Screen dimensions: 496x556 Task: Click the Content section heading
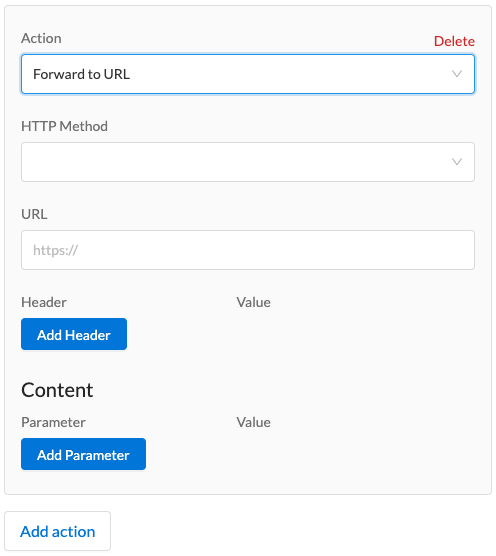tap(57, 390)
